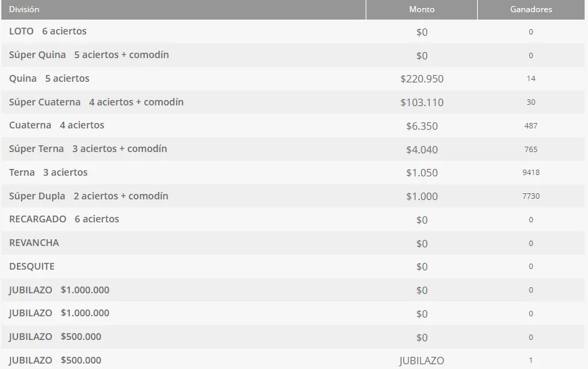Click the 9418 winners value

point(531,172)
